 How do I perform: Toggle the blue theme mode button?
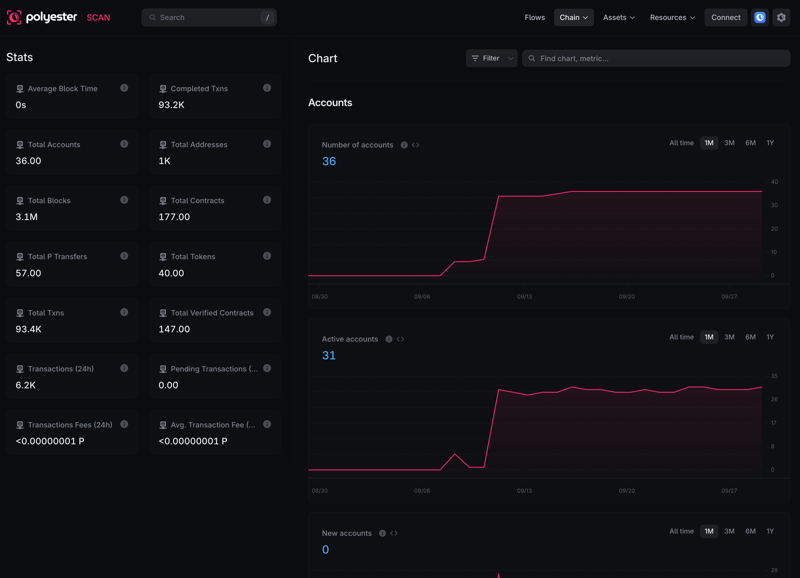760,17
